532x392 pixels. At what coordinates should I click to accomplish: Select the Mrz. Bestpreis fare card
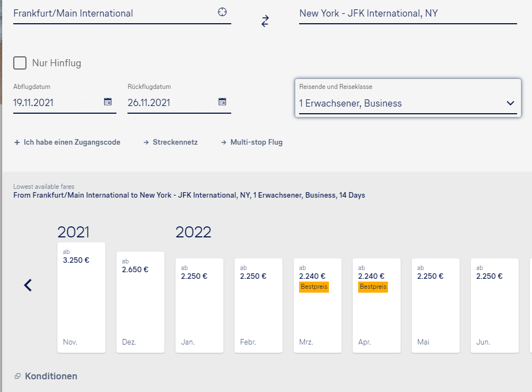[x=317, y=305]
